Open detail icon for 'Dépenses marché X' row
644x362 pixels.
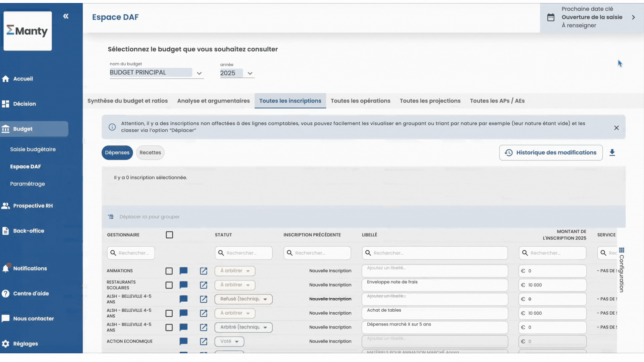(204, 327)
